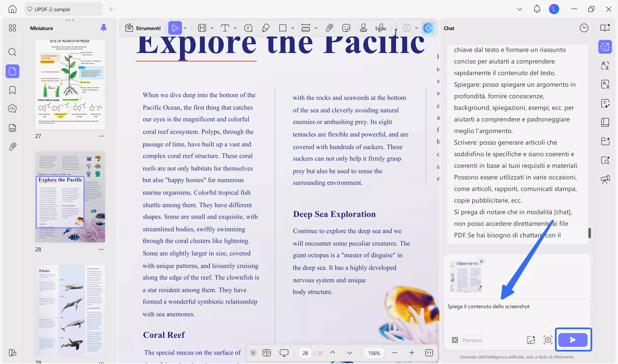The image size is (618, 364).
Task: Expand the dropdown next to the text tool
Action: pyautogui.click(x=235, y=28)
